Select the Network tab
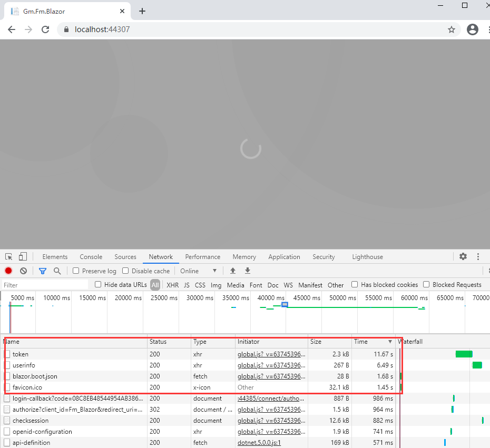 click(x=161, y=256)
